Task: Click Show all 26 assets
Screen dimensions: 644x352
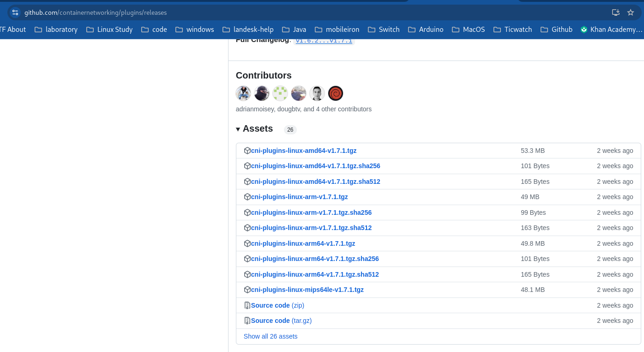Action: tap(271, 336)
